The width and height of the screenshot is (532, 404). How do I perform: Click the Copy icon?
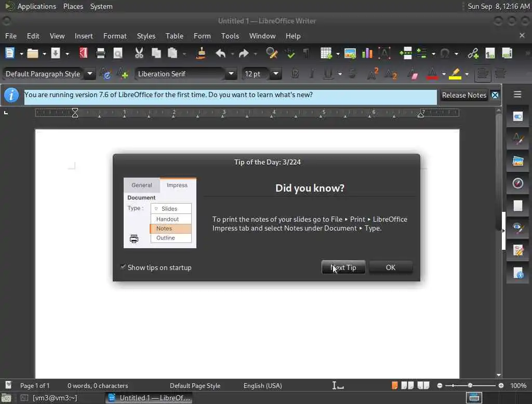[156, 53]
